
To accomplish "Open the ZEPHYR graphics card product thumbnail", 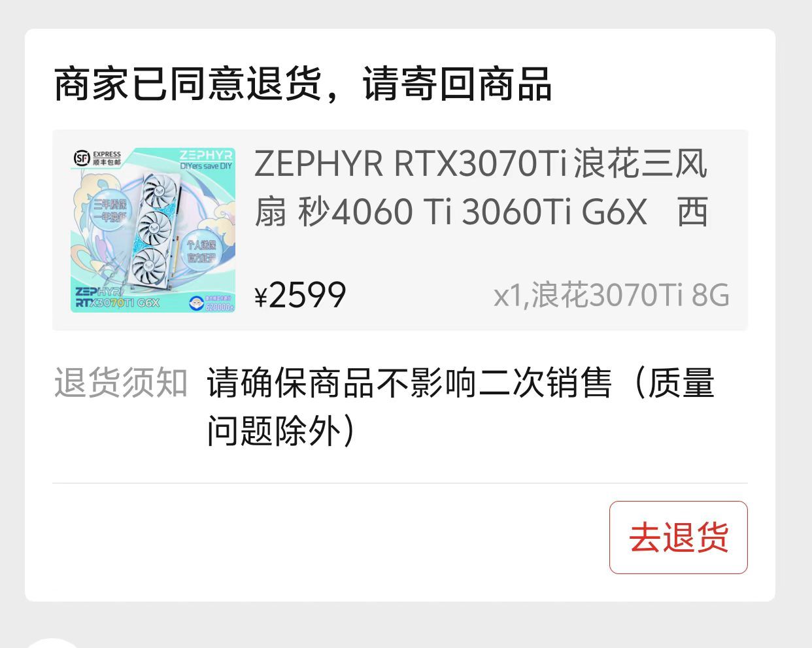I will 153,230.
